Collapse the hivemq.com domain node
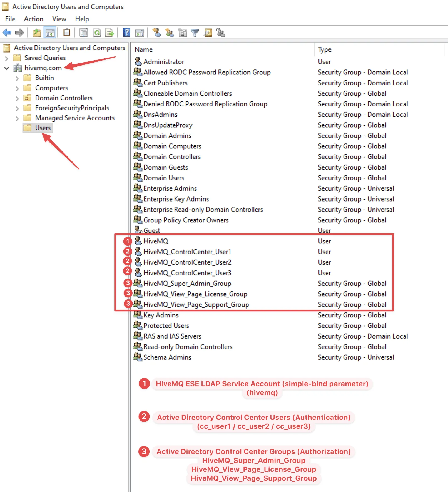The image size is (448, 492). click(7, 68)
